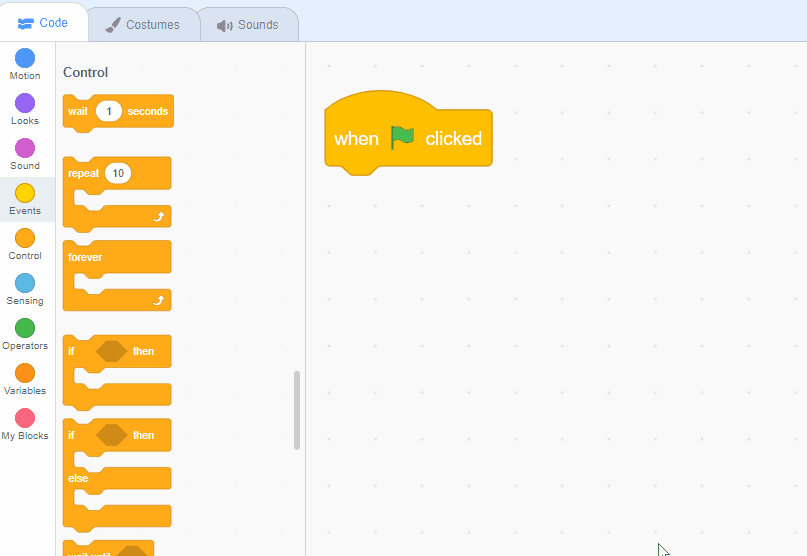Click the loop arrow icon on repeat block
This screenshot has width=807, height=556.
click(x=159, y=217)
